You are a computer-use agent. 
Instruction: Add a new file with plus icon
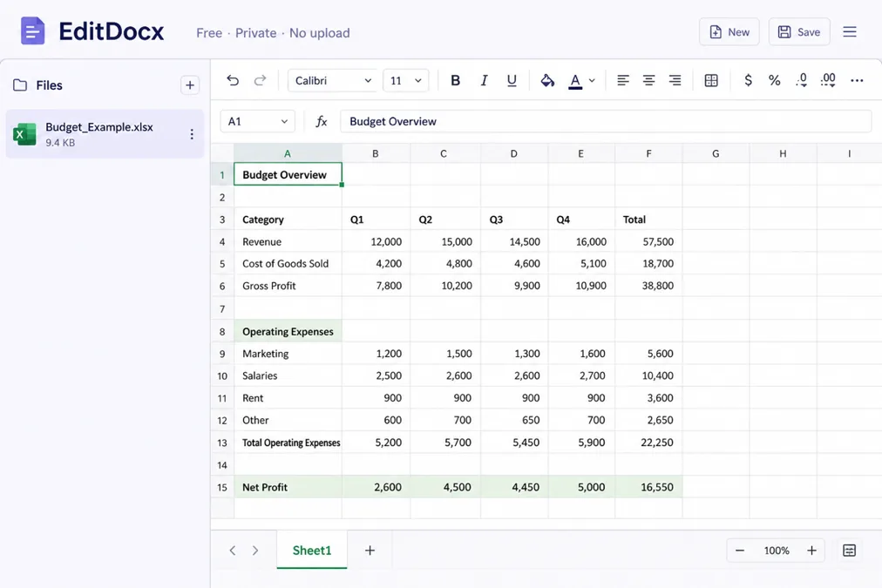190,84
